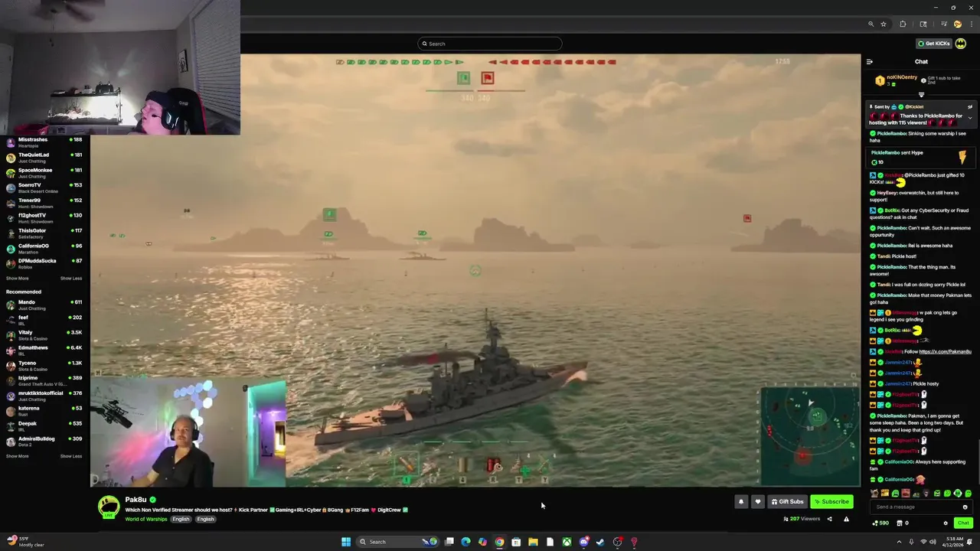The image size is (980, 551).
Task: Open the Chrome three-dot menu
Action: [972, 24]
